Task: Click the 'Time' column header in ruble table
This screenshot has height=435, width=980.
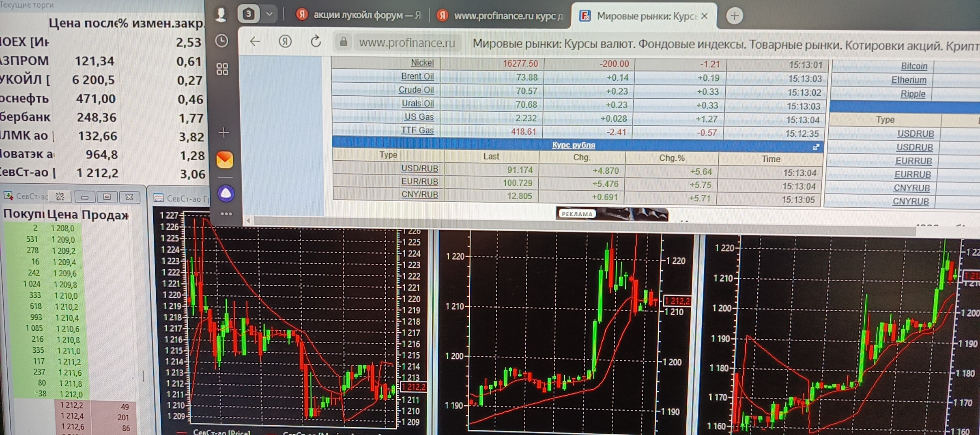Action: tap(771, 159)
